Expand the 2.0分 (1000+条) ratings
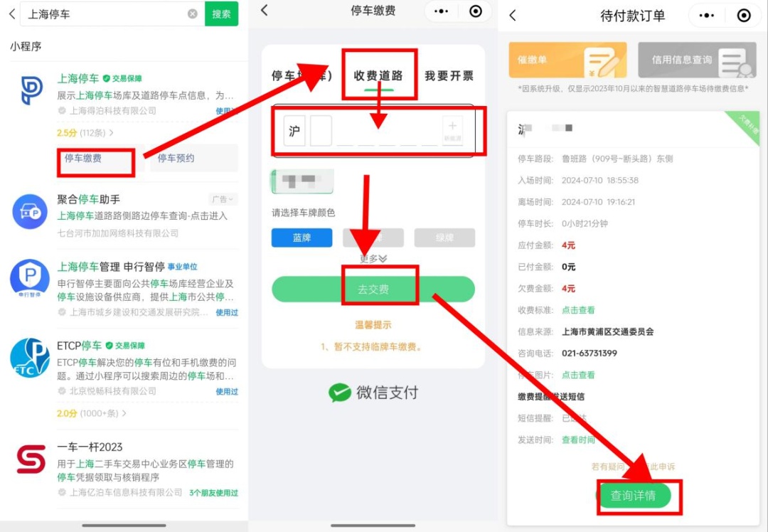Screen dimensions: 768x532 tap(92, 413)
